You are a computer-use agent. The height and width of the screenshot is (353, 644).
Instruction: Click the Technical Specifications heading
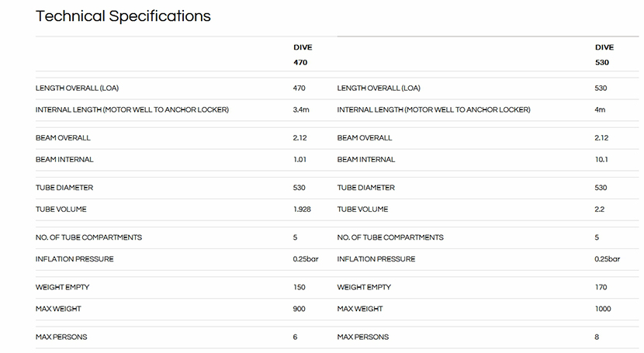123,16
